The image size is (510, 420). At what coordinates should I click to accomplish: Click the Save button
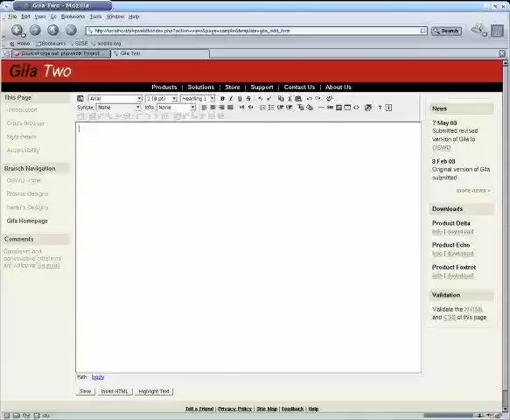(85, 391)
